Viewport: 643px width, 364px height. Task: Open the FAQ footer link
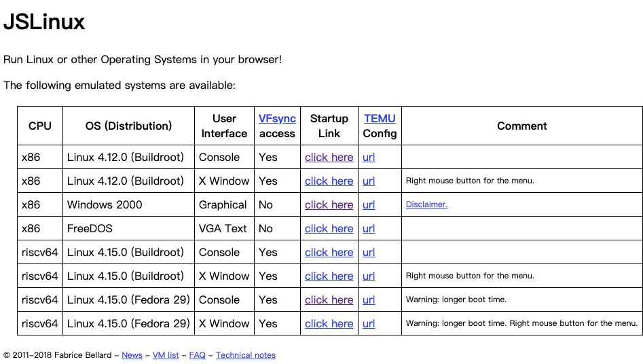(x=197, y=355)
